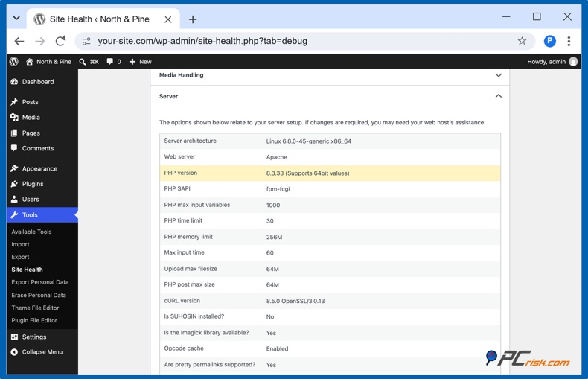Screen dimensions: 588x379
Task: Open a new browser tab
Action: pyautogui.click(x=192, y=19)
